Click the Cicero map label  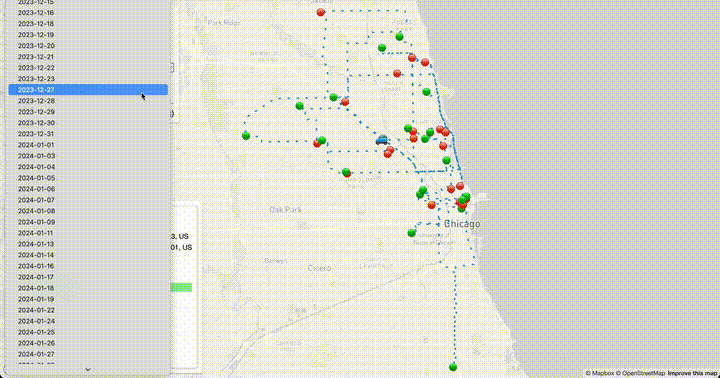tap(319, 268)
